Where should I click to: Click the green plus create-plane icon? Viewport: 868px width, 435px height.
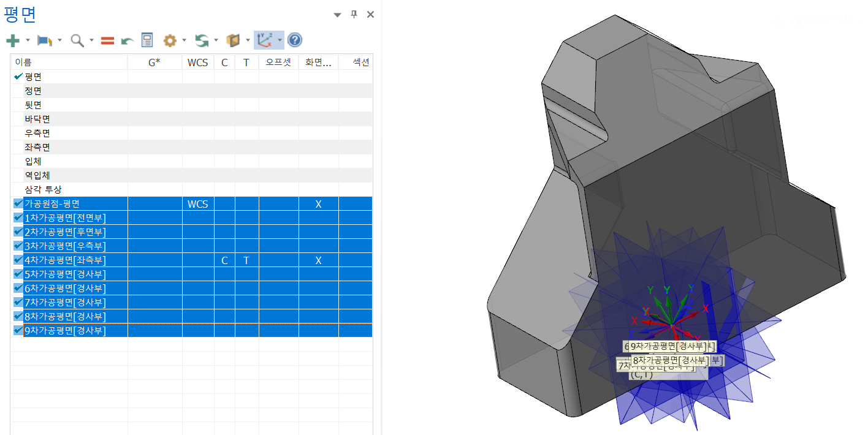13,40
